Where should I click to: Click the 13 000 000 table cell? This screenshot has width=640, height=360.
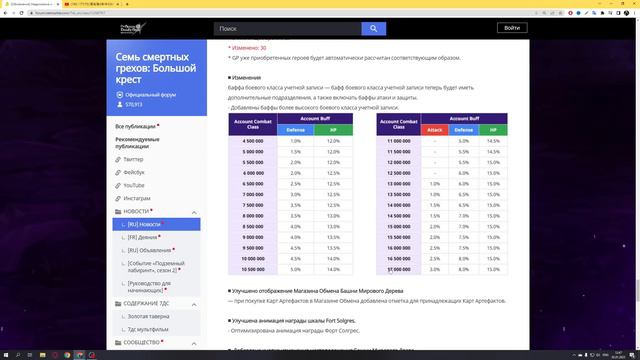coord(399,184)
